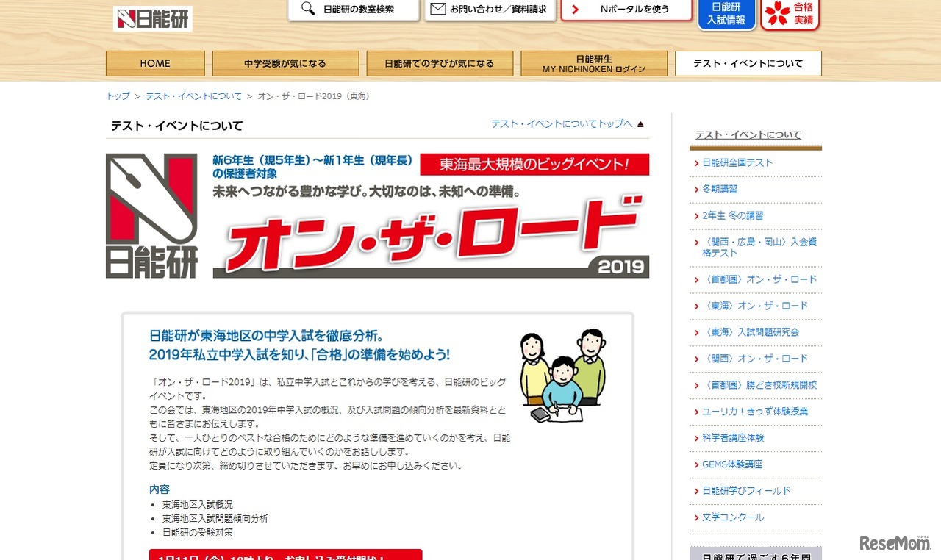Viewport: 941px width, 560px height.
Task: Click the トップ breadcrumb link
Action: (117, 96)
